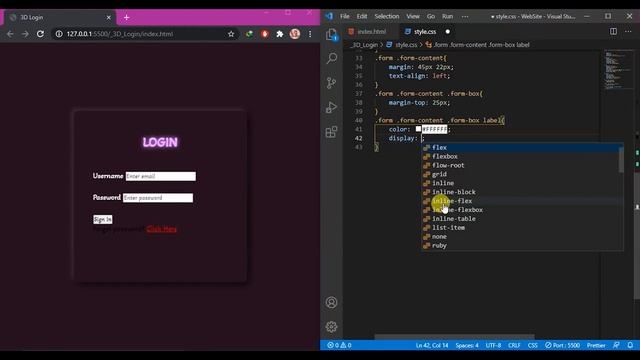Click the #FFFFFF color swatch on line 41

coord(418,129)
